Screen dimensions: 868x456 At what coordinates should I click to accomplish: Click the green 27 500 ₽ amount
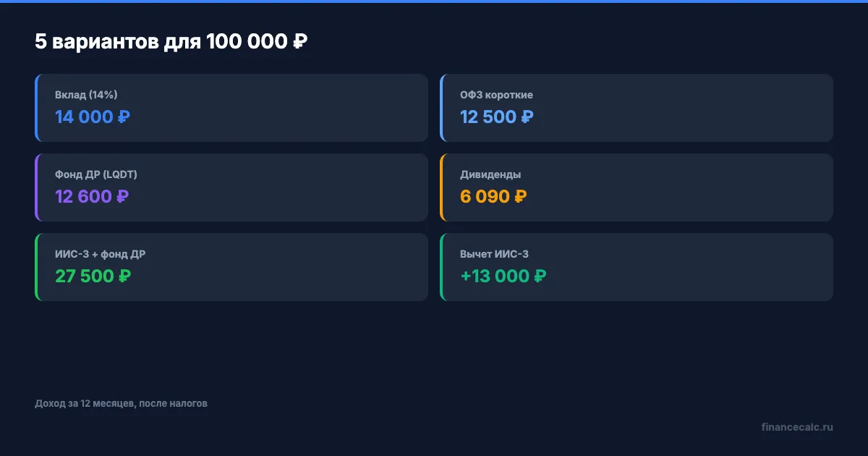click(92, 276)
